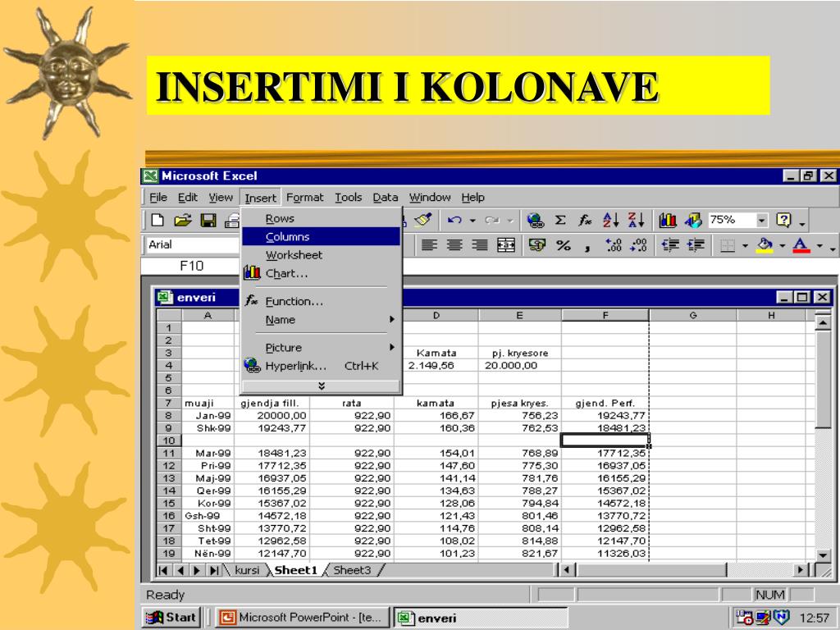Open the Undo history dropdown arrow
The width and height of the screenshot is (840, 630).
coord(472,220)
